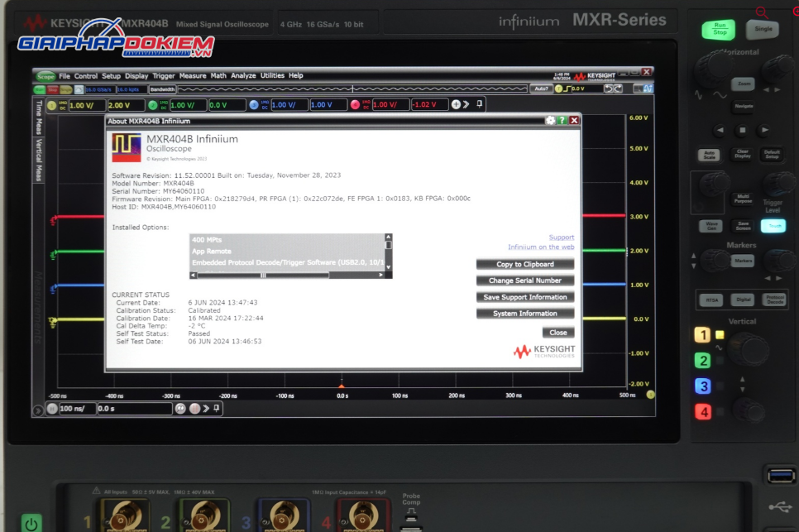Click the options list scroll up arrow
The height and width of the screenshot is (532, 799).
click(x=388, y=237)
